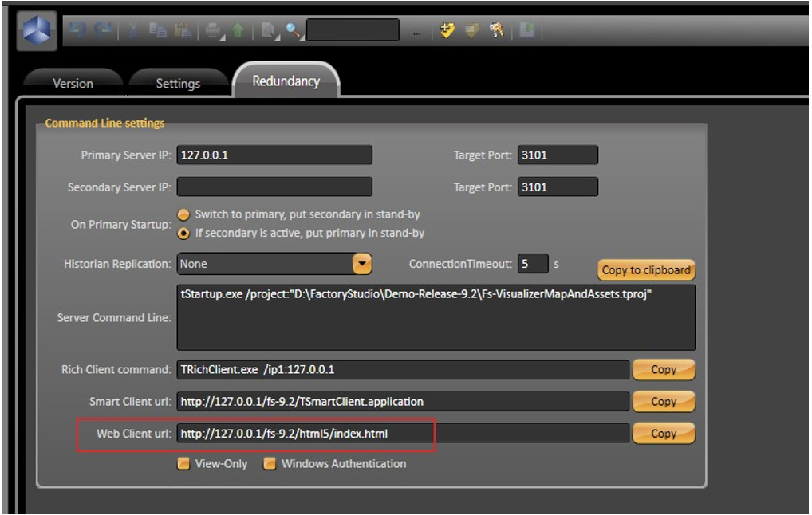Click inside the Server Command Line box
The width and height of the screenshot is (812, 515).
[x=436, y=317]
